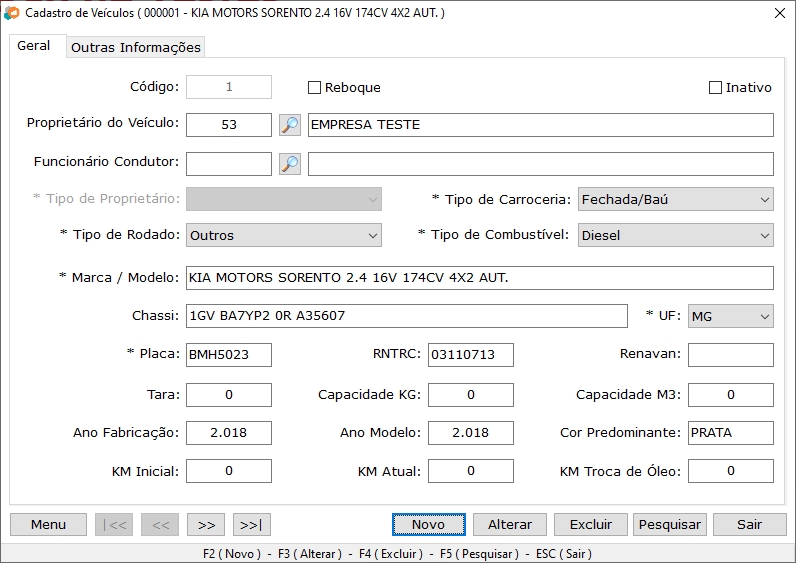
Task: Click the Renavan input field
Action: tap(730, 355)
